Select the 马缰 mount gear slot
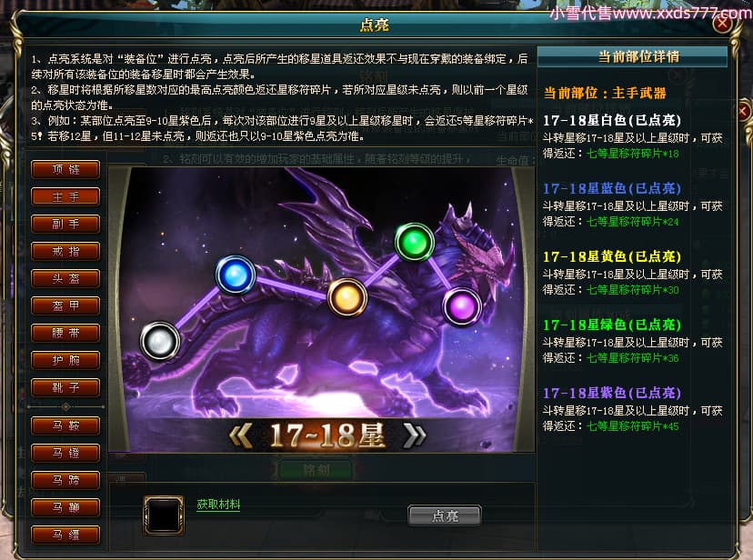The image size is (753, 560). (x=65, y=535)
